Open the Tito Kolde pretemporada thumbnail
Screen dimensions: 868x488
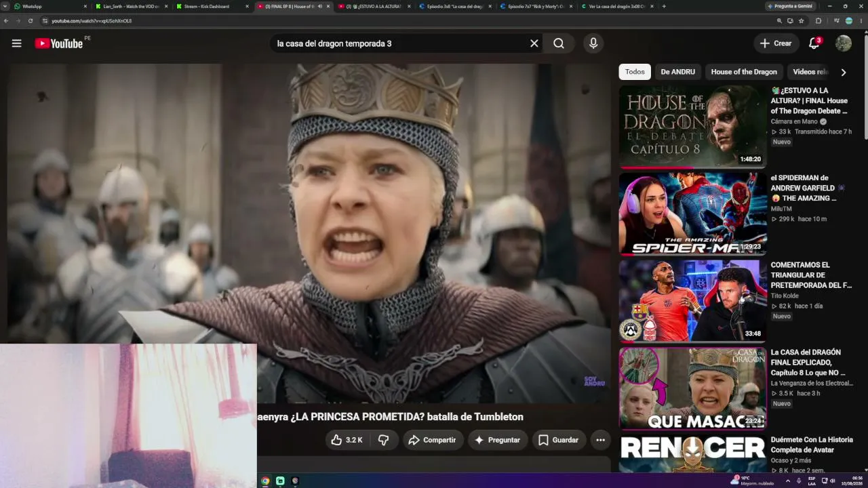point(692,301)
